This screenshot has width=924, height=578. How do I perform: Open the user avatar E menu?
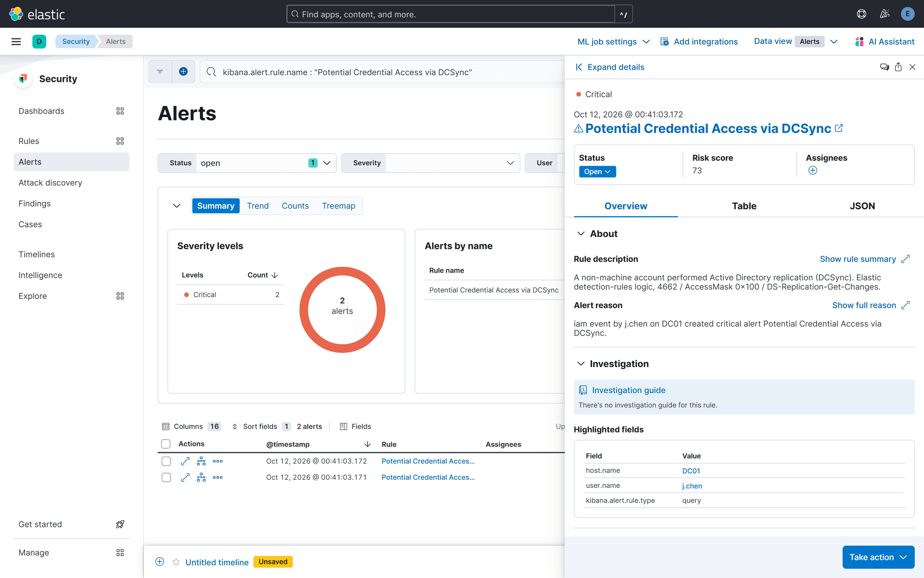click(907, 14)
